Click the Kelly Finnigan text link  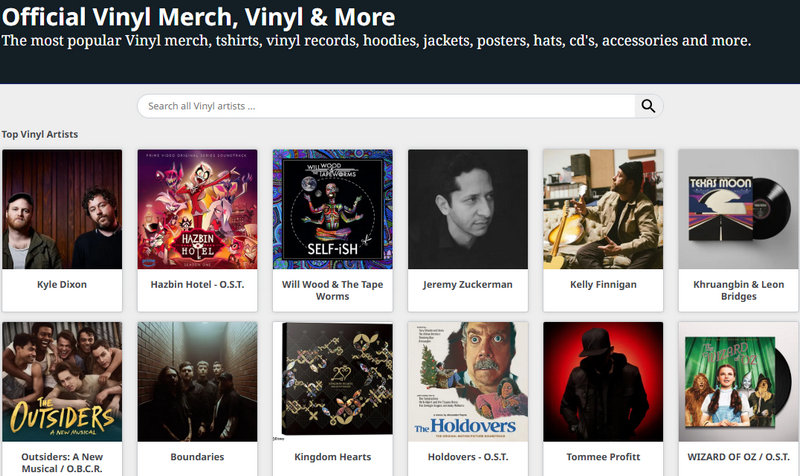603,285
